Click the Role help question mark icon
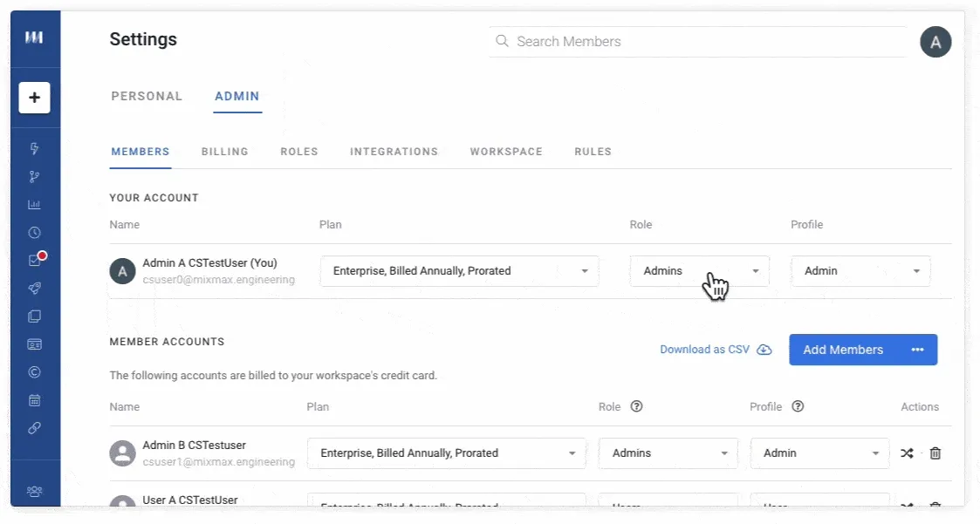Image resolution: width=980 pixels, height=524 pixels. point(636,406)
